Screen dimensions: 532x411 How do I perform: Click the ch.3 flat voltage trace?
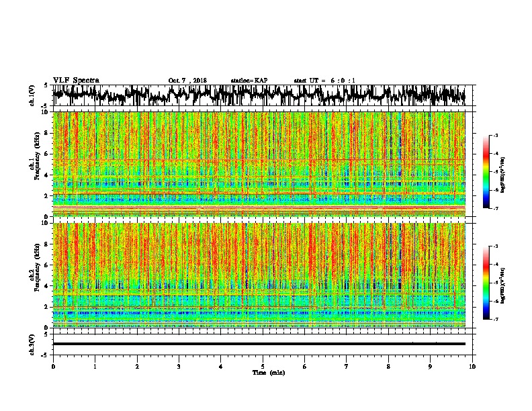coord(259,344)
